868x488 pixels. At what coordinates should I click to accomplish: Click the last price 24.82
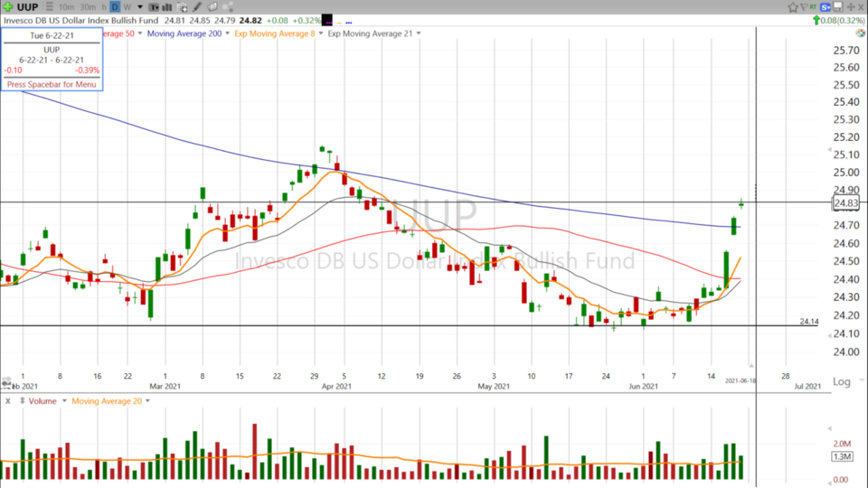[x=250, y=21]
